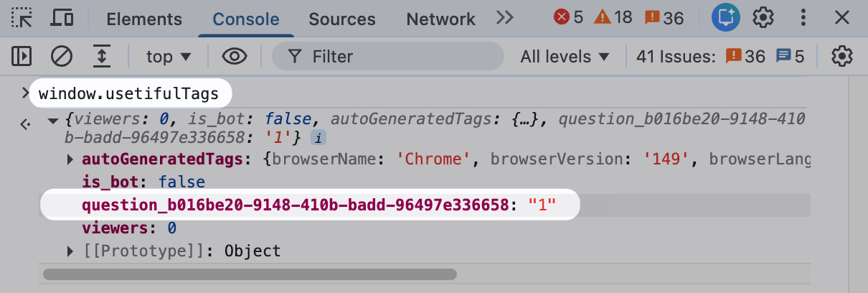Click the horizontal scrollbar thumb
This screenshot has width=868, height=293.
[250, 274]
